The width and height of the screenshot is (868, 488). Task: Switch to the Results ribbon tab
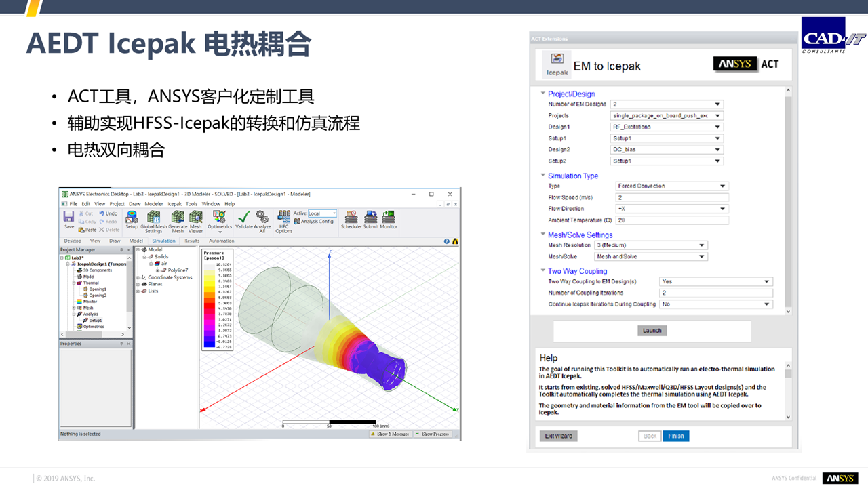coord(192,241)
